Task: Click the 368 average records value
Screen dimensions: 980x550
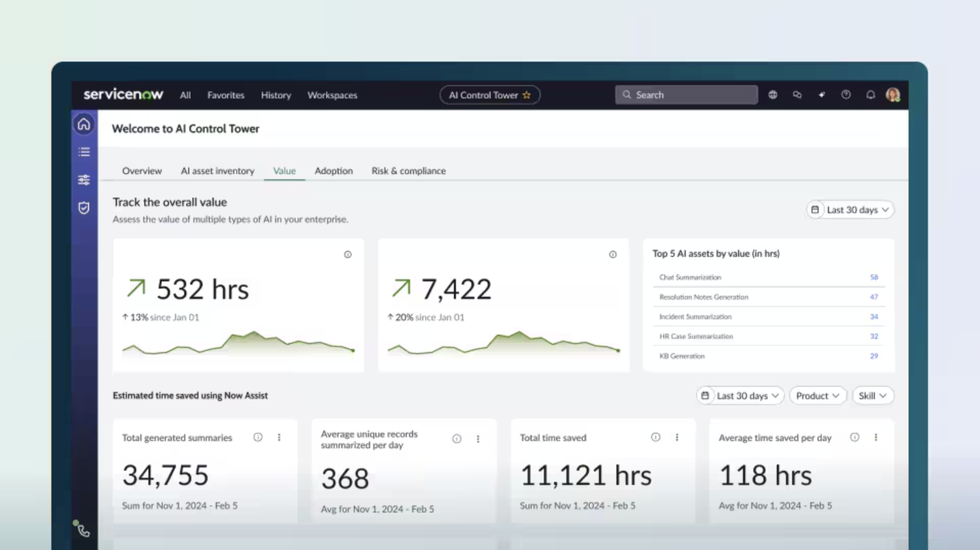Action: (345, 478)
